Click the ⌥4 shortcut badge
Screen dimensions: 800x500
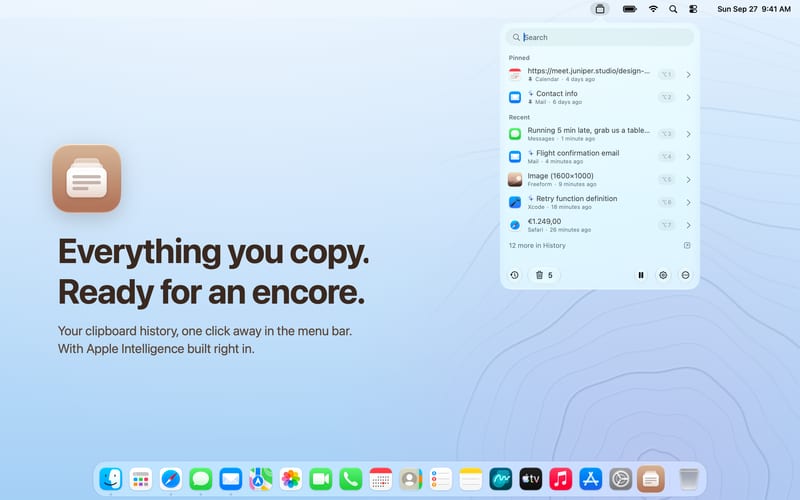click(x=666, y=157)
